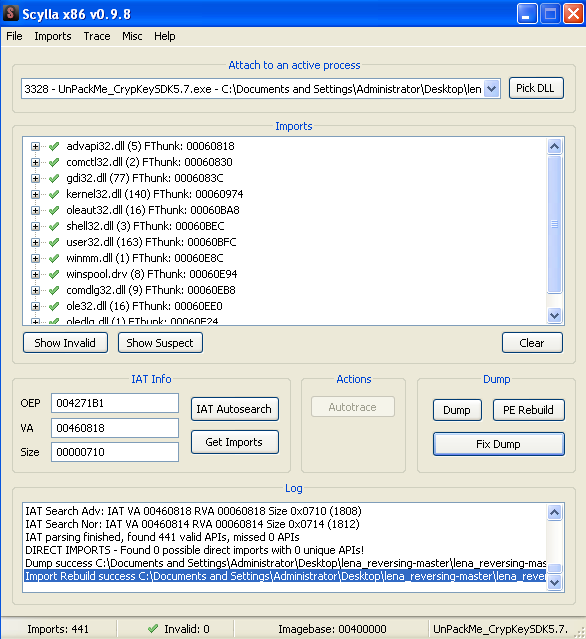The height and width of the screenshot is (639, 586).
Task: Select log line 'IAT parsing finished, found 441 valid APIs'
Action: click(x=162, y=537)
